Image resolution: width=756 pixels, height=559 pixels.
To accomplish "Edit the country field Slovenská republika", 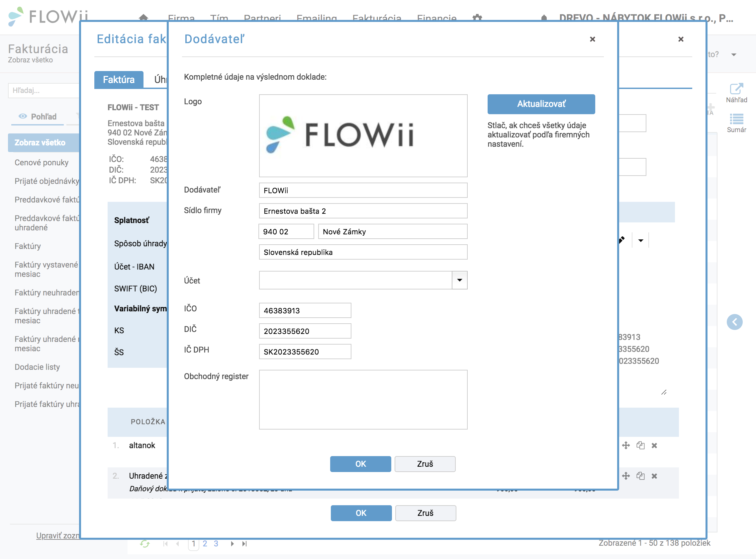I will click(x=363, y=252).
